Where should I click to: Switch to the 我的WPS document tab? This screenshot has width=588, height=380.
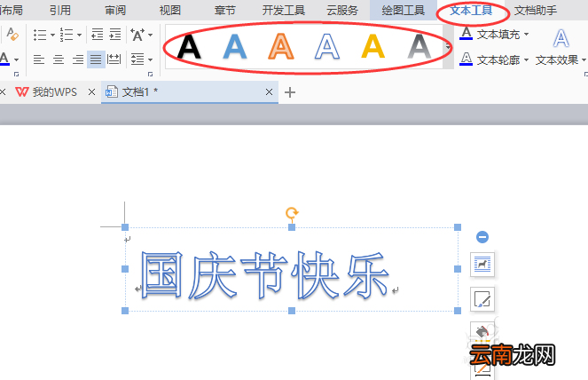46,92
